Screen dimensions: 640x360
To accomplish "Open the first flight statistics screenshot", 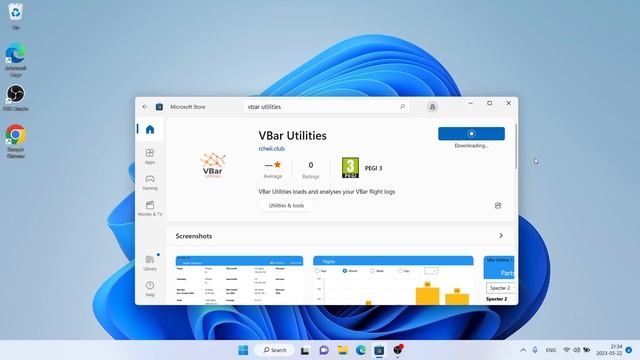I will [x=239, y=280].
